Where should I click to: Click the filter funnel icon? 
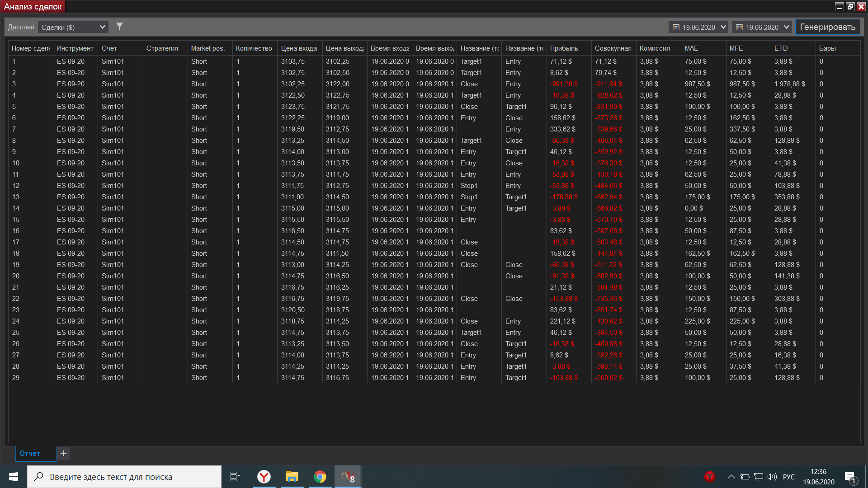[x=119, y=27]
